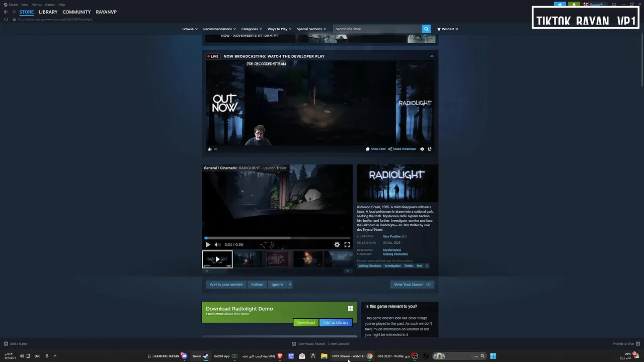The height and width of the screenshot is (362, 644).
Task: Open Learn more about this demo
Action: click(214, 314)
